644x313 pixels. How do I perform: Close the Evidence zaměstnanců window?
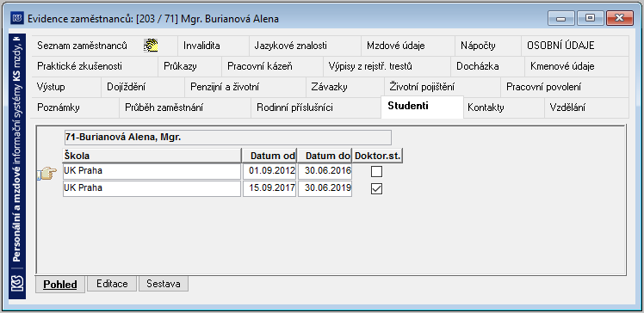tap(619, 18)
